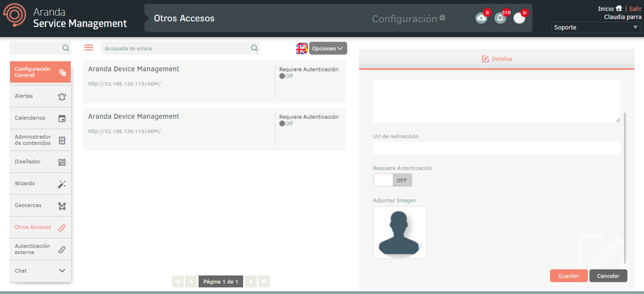Screen dimensions: 644x294
Task: Click the magnifier in the sidebar search box
Action: pyautogui.click(x=66, y=48)
